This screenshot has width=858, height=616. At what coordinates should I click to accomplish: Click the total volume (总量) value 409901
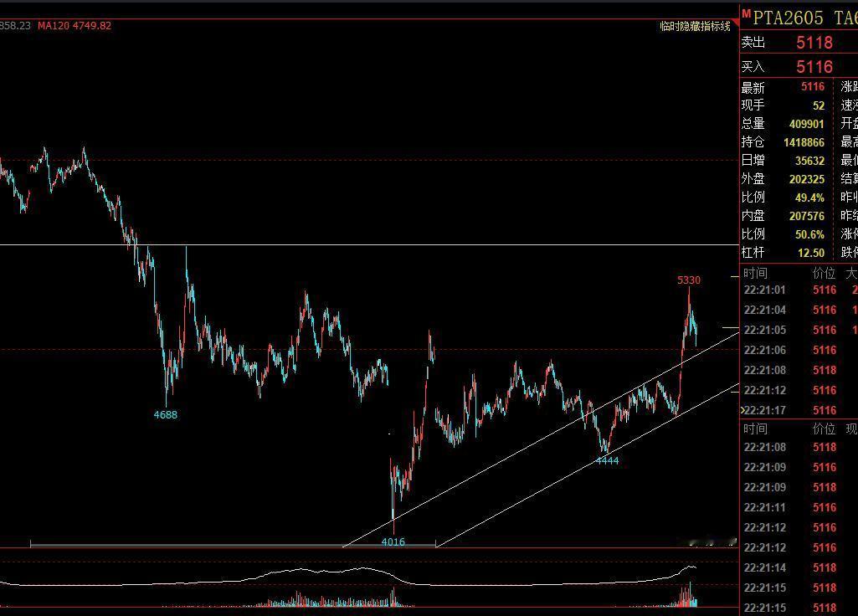tap(807, 124)
